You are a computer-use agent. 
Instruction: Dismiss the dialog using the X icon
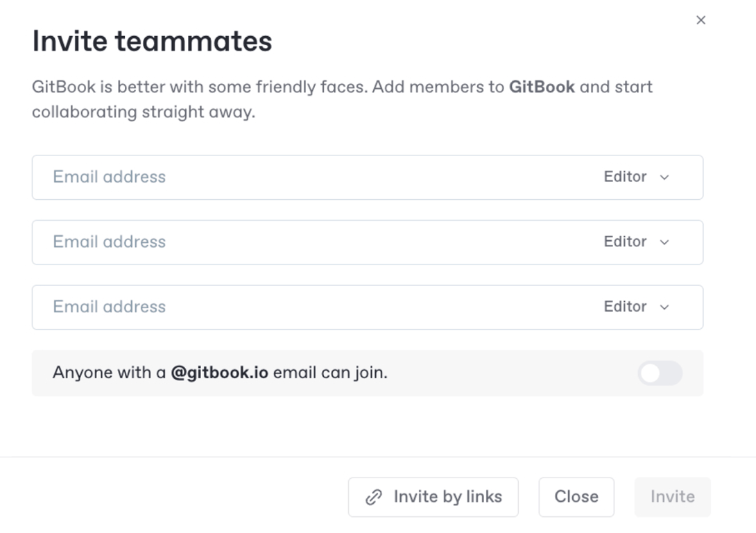701,20
